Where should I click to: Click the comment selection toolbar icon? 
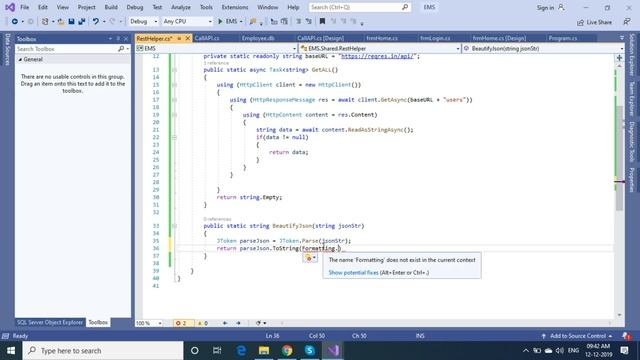[x=299, y=22]
